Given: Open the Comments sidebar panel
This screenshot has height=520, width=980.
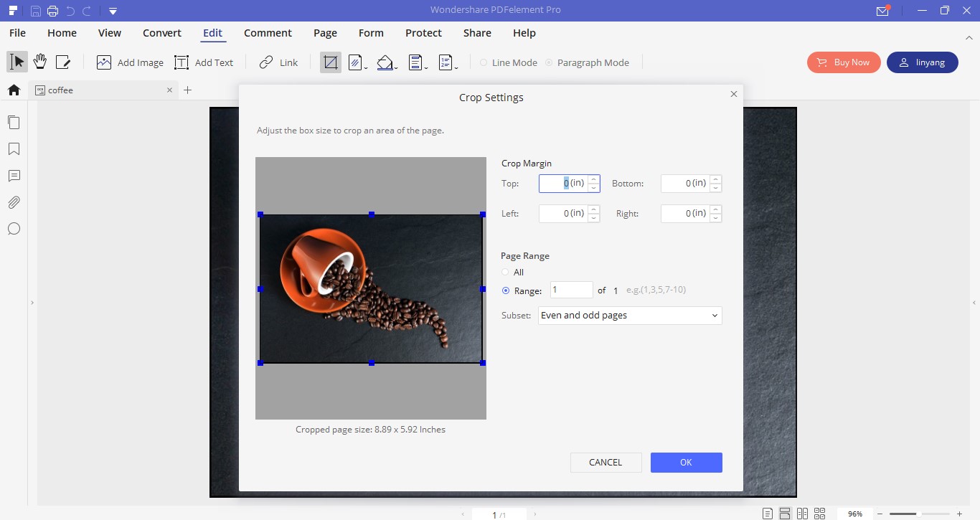Looking at the screenshot, I should 14,176.
